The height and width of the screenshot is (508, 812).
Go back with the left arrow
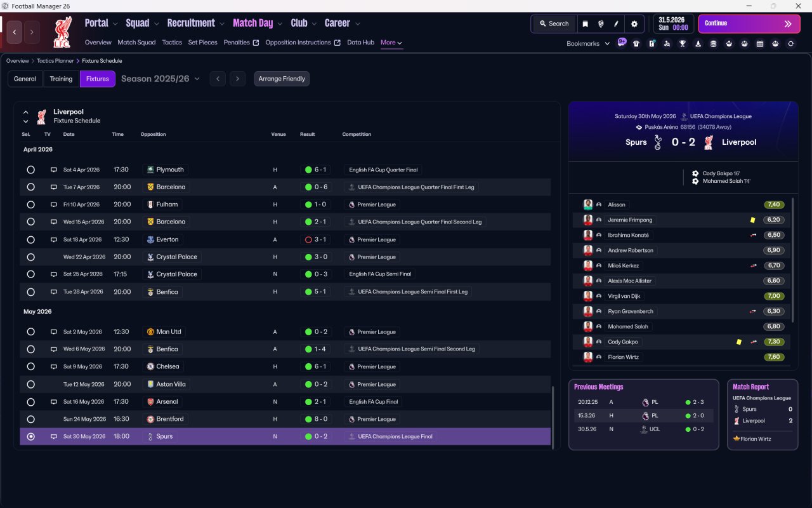[15, 32]
